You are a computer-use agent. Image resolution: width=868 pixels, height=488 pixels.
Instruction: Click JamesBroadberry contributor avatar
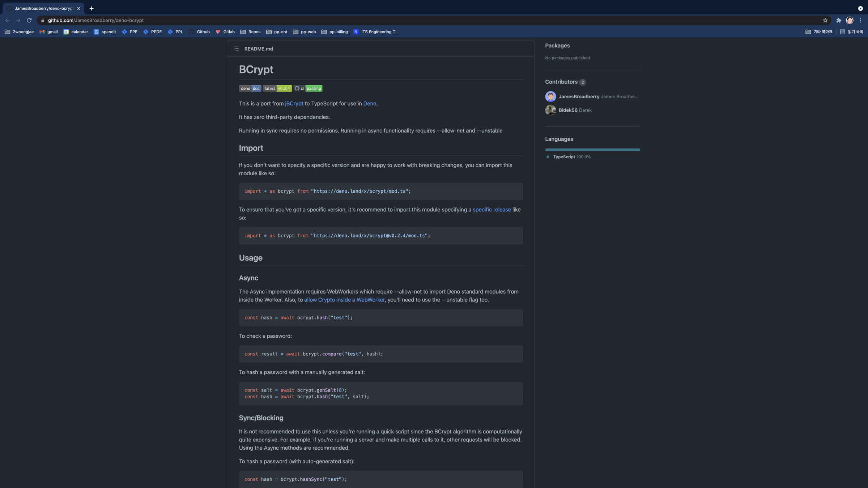click(550, 97)
